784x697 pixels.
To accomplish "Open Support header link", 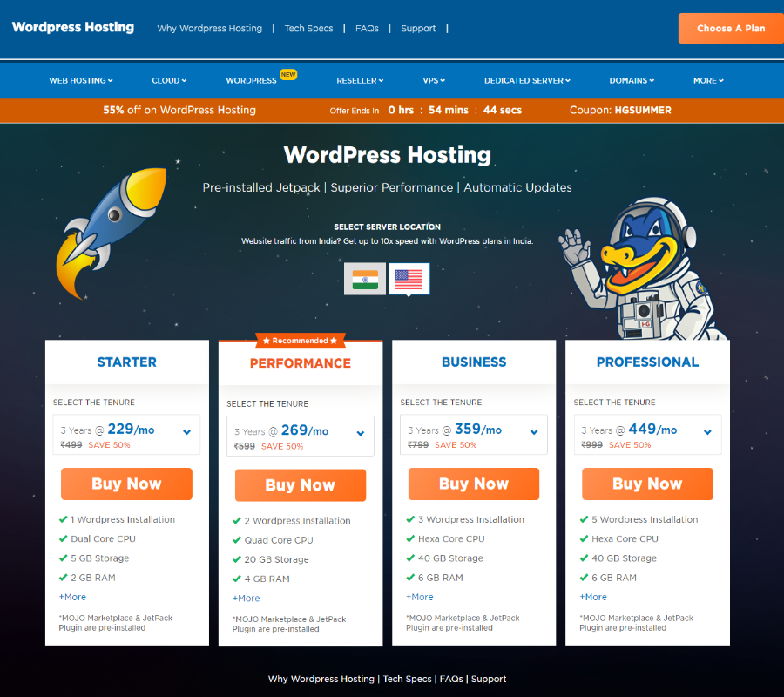I will point(418,29).
